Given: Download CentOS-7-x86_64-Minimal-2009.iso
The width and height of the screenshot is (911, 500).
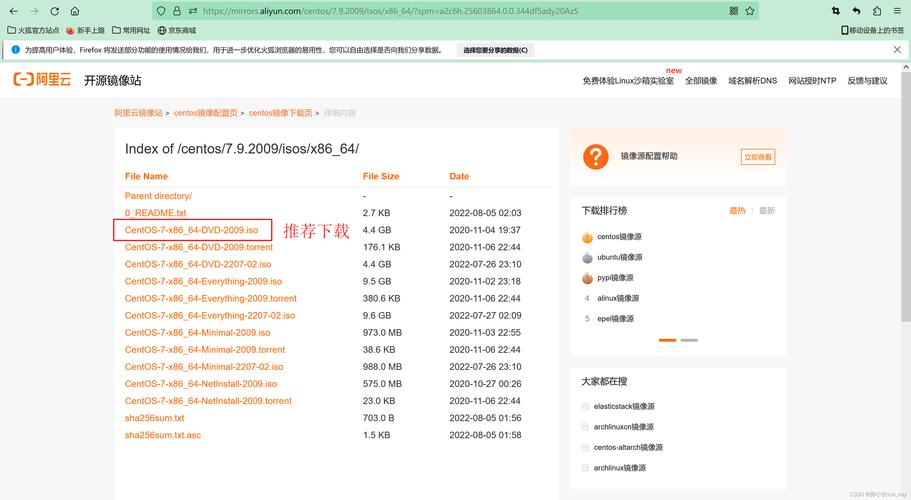Looking at the screenshot, I should 198,333.
